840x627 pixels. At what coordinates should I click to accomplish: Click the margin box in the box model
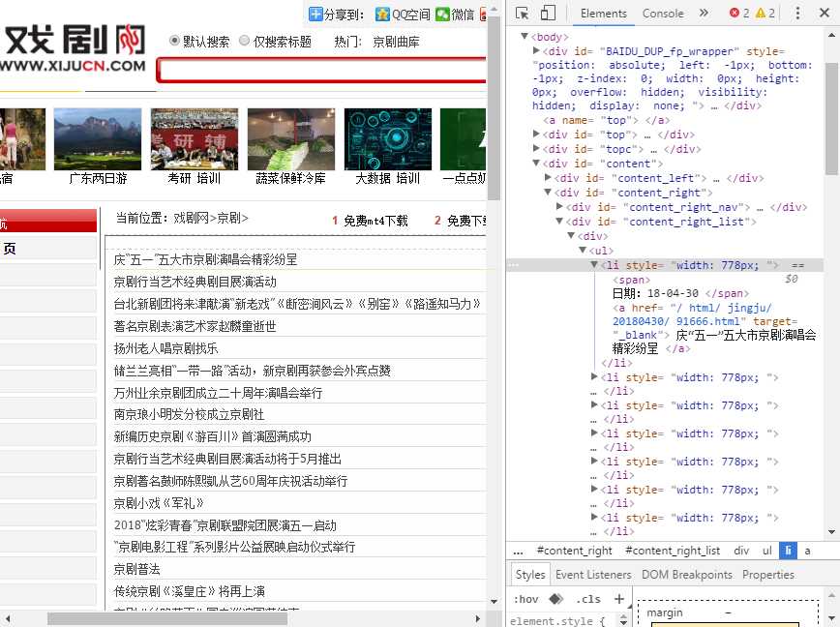728,612
